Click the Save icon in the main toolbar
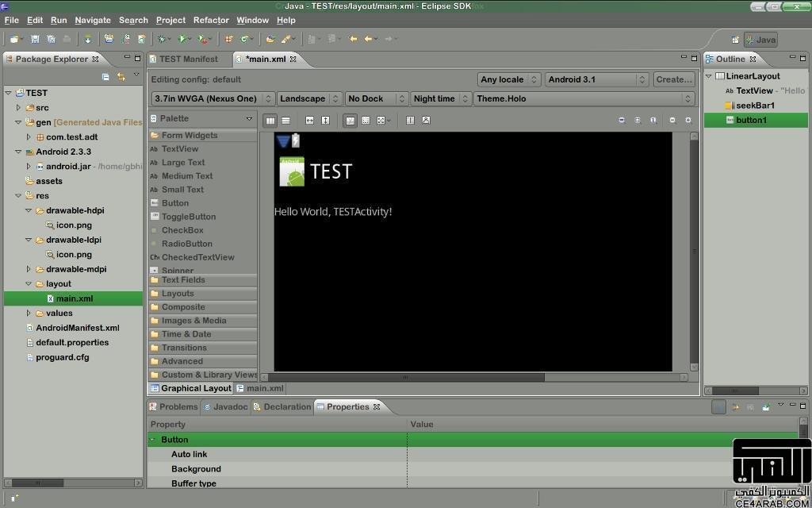This screenshot has width=812, height=508. (x=35, y=39)
